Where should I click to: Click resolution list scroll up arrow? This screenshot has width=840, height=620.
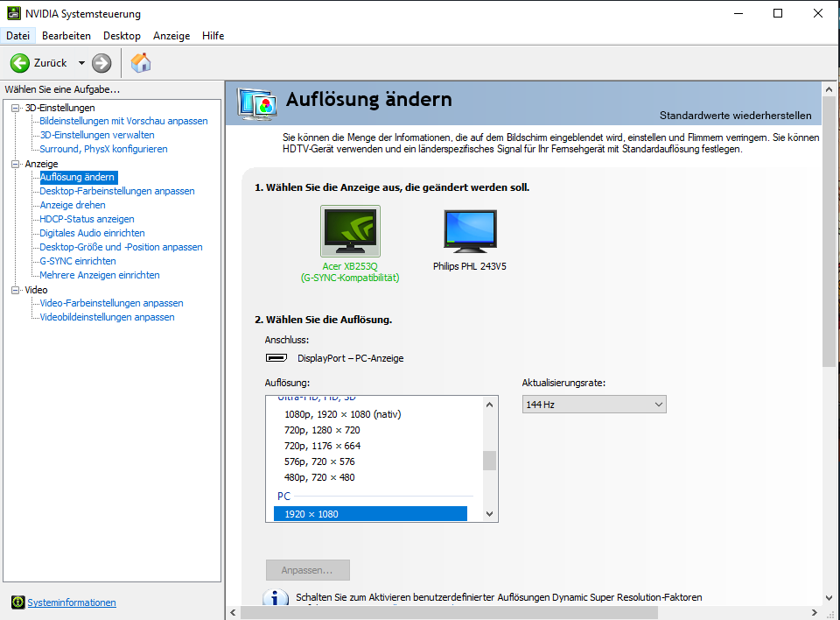point(490,405)
